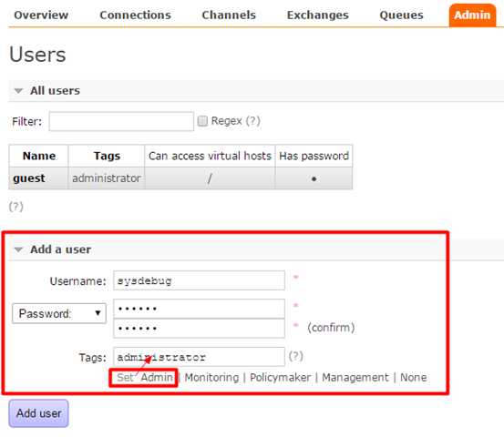The height and width of the screenshot is (437, 504).
Task: Set the Policymaker tag
Action: tap(281, 378)
